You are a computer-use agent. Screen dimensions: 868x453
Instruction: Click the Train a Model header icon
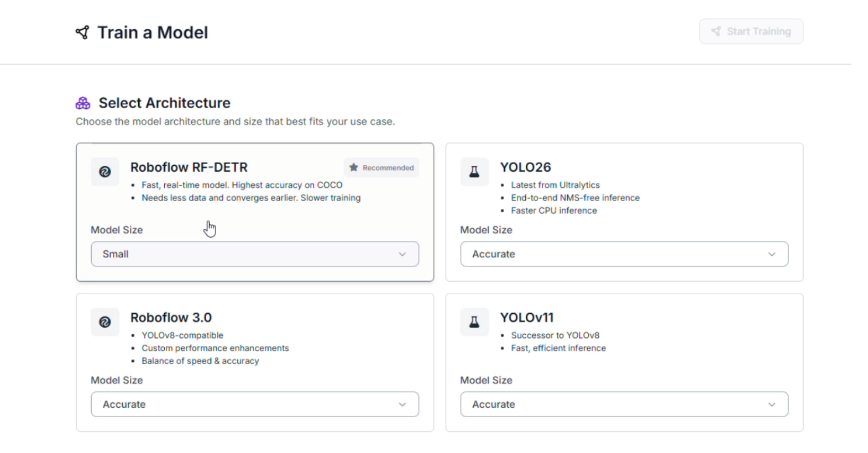(82, 33)
